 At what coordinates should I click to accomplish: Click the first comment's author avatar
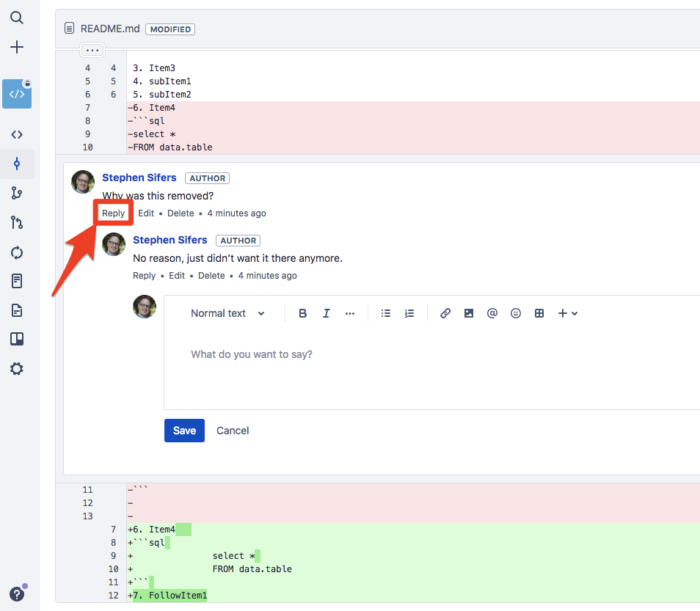click(x=83, y=182)
